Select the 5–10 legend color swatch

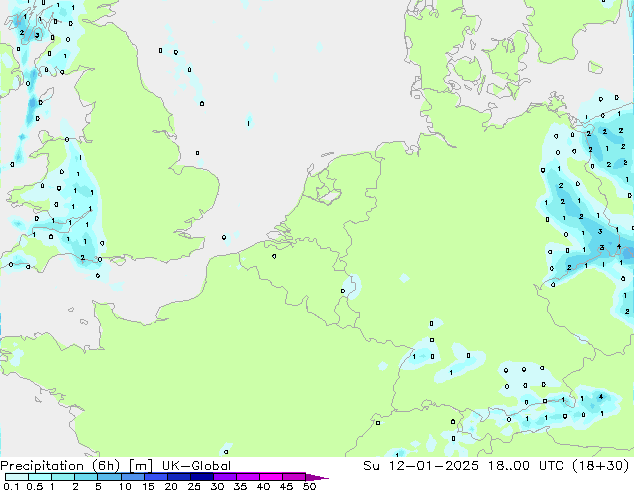pos(109,477)
